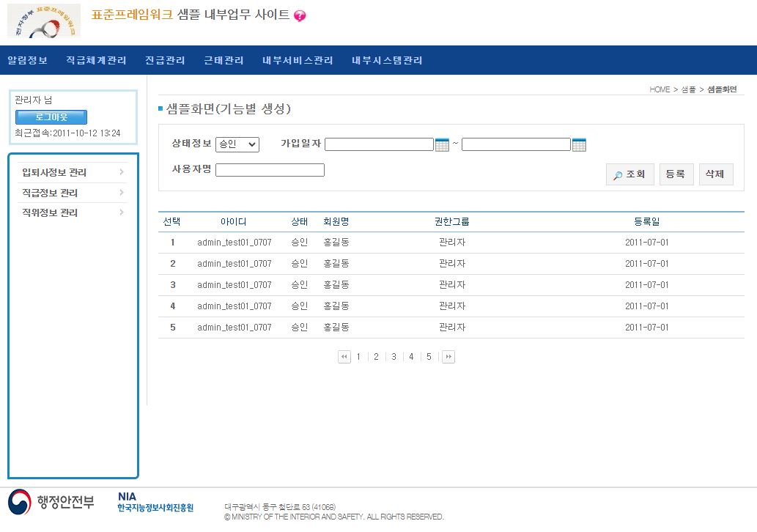This screenshot has width=757, height=532.
Task: Expand 입퇴사정보 관리 sidebar item
Action: [x=73, y=173]
